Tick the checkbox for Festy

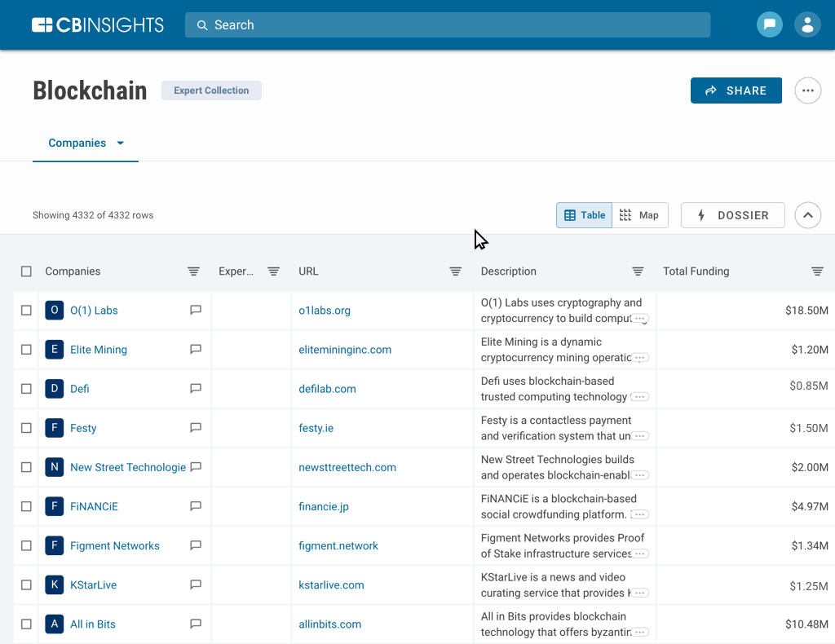pos(26,428)
